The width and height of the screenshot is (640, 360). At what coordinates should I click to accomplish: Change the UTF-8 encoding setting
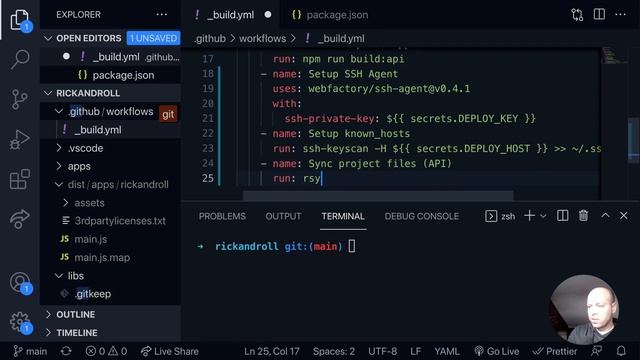[x=382, y=351]
